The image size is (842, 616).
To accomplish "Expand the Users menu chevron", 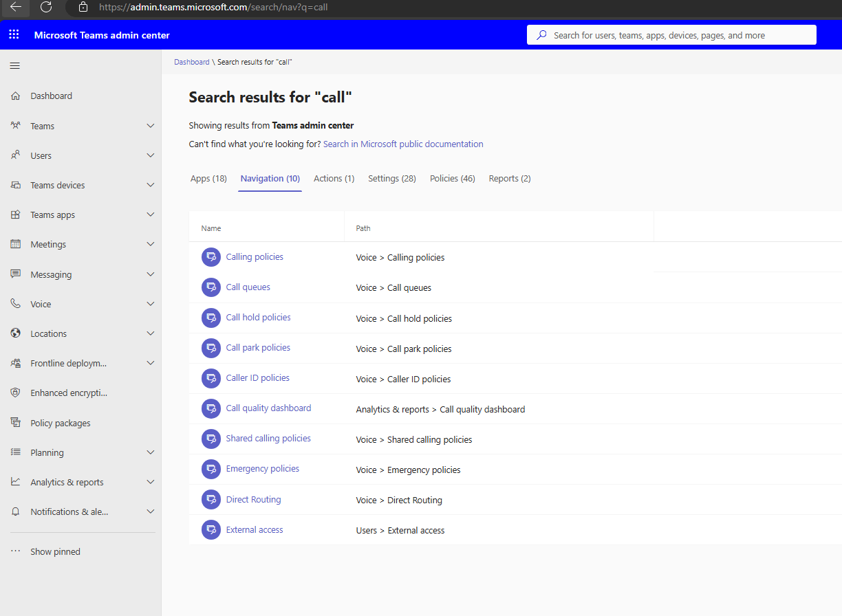I will 151,155.
